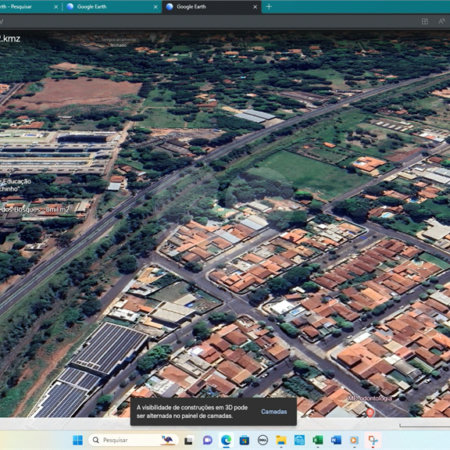Image resolution: width=450 pixels, height=450 pixels.
Task: Open the chat app taskbar icon
Action: (208, 440)
